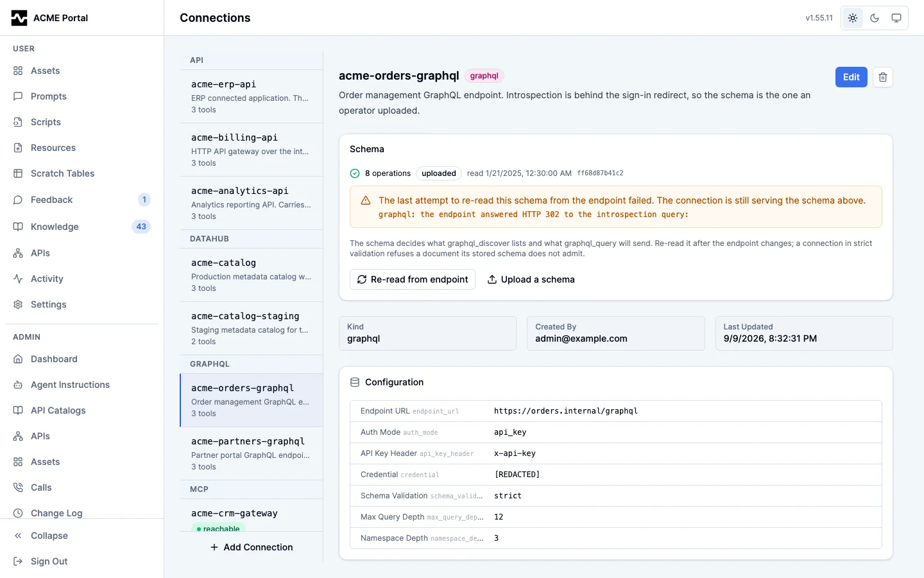
Task: Switch to light theme sun icon
Action: click(x=853, y=18)
